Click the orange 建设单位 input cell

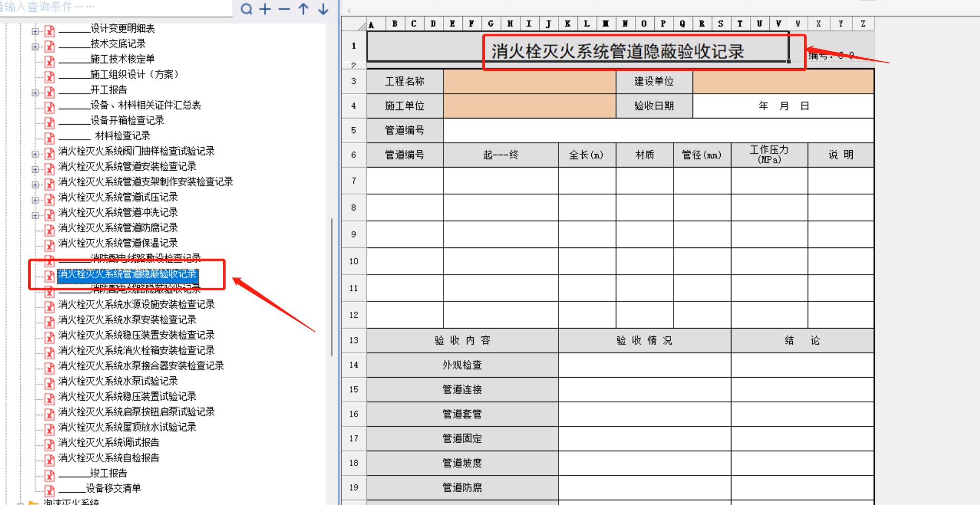(x=783, y=81)
